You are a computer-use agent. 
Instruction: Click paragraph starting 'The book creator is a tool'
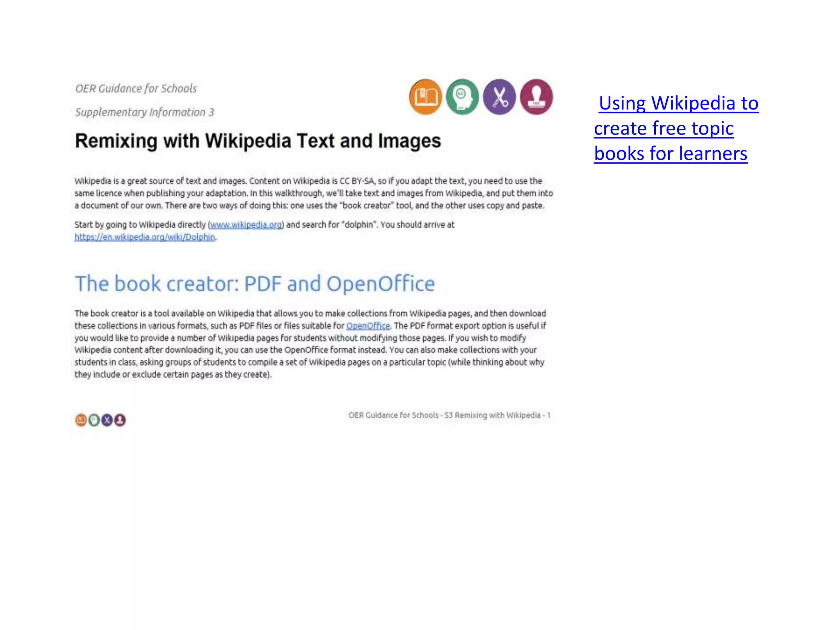310,344
